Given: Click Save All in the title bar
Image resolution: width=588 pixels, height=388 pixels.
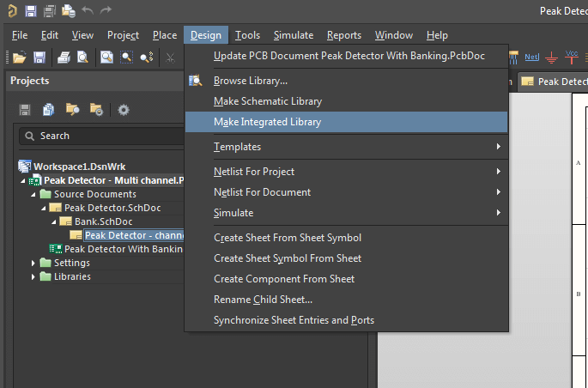Looking at the screenshot, I should pos(49,11).
